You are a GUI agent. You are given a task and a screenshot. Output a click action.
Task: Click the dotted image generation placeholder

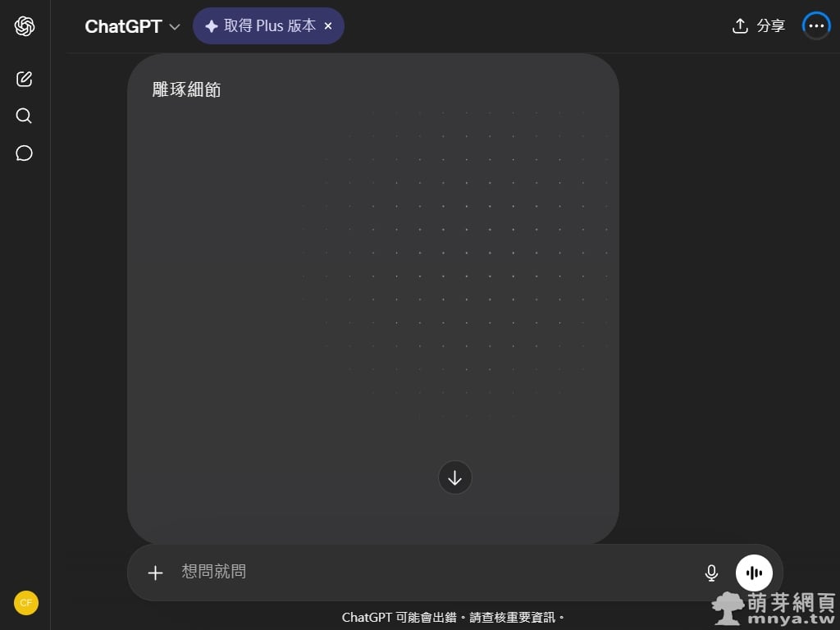(x=455, y=262)
